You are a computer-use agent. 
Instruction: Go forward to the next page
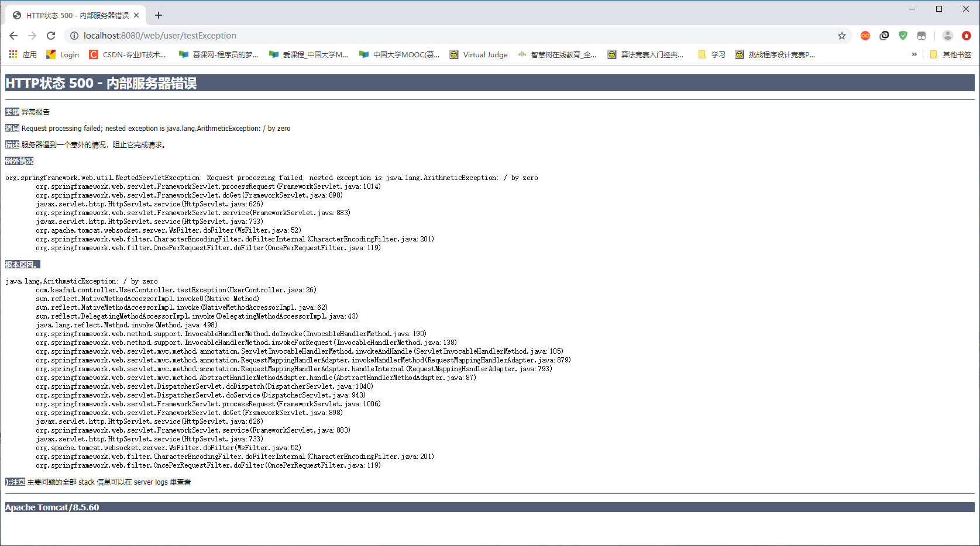coord(32,36)
